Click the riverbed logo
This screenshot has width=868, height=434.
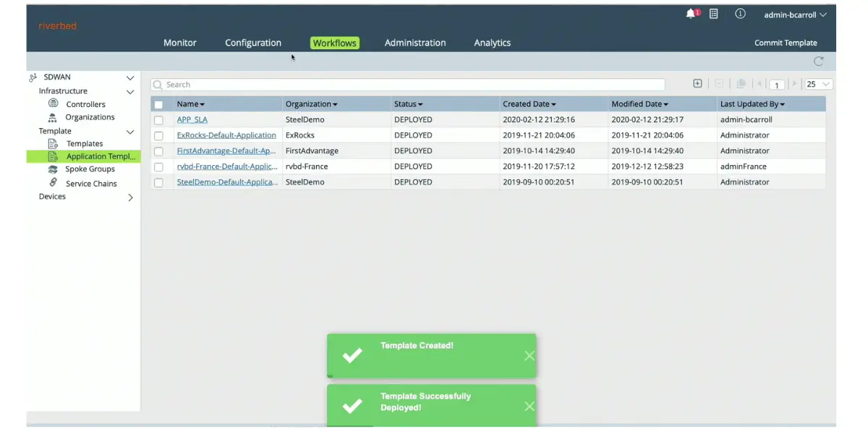57,26
